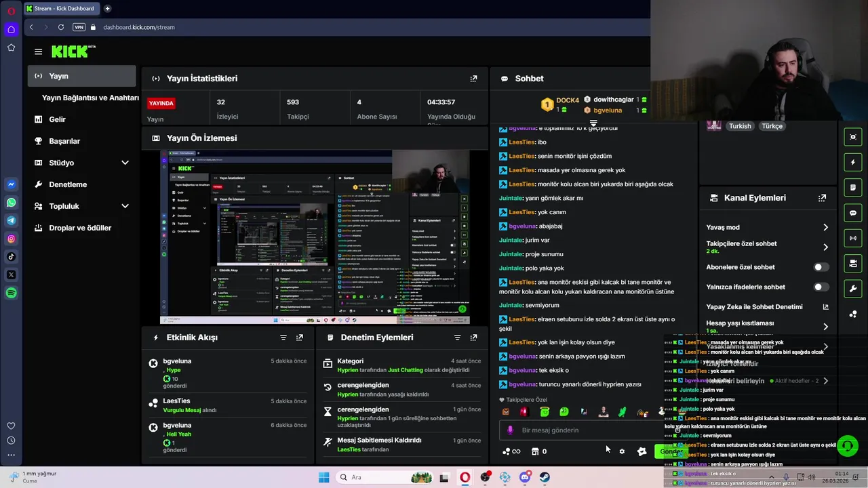Click the stream preview shortcut icon
This screenshot has width=868, height=488.
853,137
